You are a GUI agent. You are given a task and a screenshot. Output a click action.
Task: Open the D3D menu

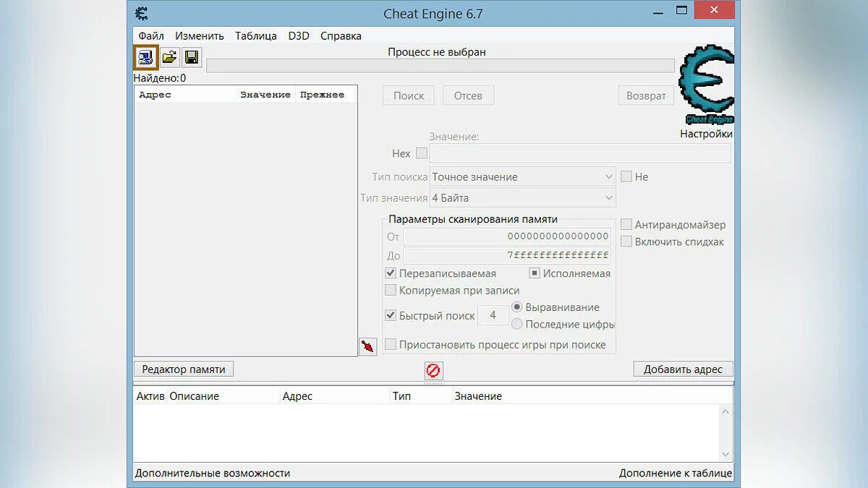click(x=298, y=35)
